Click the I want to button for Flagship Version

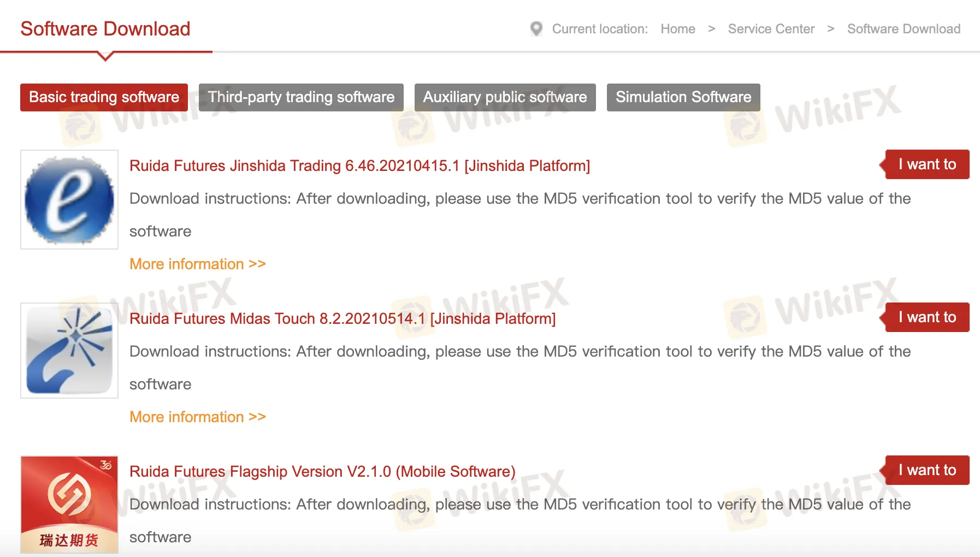[927, 470]
